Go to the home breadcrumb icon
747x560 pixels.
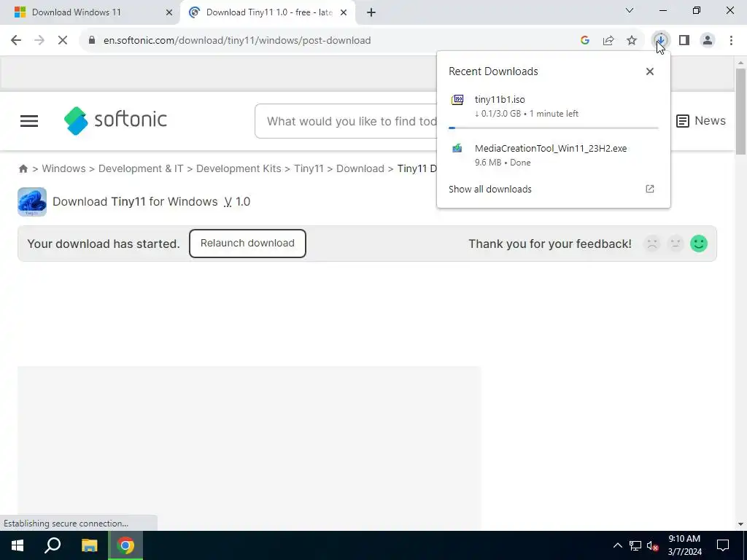(23, 168)
